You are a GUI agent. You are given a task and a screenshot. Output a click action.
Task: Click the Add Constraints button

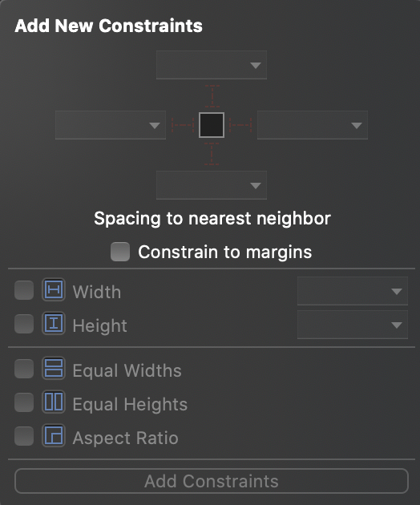point(212,481)
